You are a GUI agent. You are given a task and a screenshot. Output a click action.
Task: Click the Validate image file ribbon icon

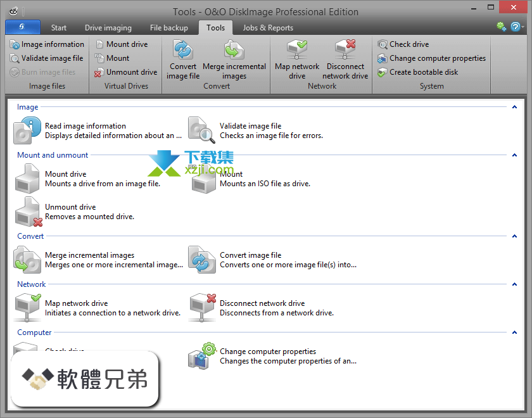14,58
